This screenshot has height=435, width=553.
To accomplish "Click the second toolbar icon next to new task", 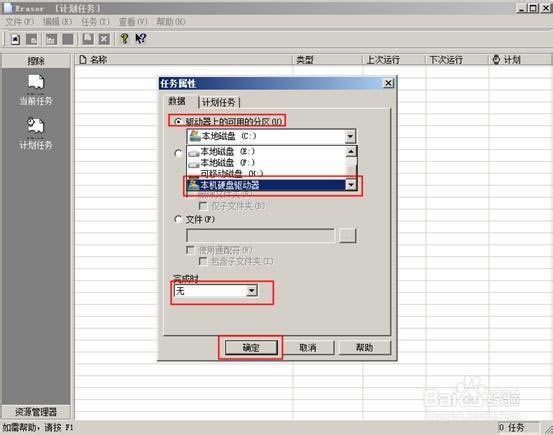I will (31, 39).
